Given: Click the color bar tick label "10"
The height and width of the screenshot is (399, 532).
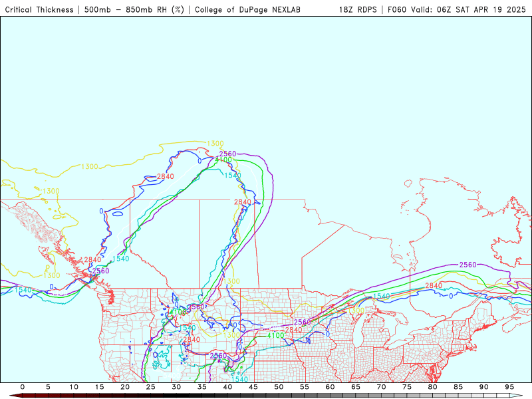Looking at the screenshot, I should (x=74, y=387).
